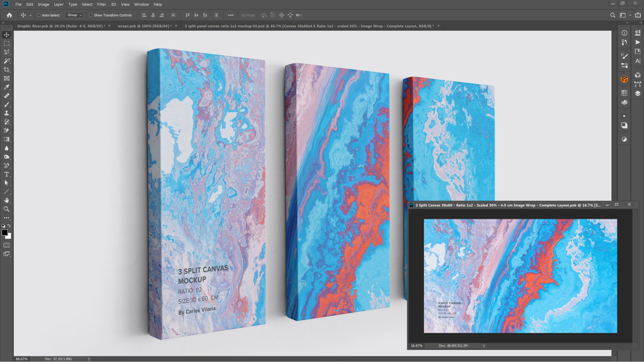Select the Zoom tool
This screenshot has height=362, width=644.
(x=6, y=209)
